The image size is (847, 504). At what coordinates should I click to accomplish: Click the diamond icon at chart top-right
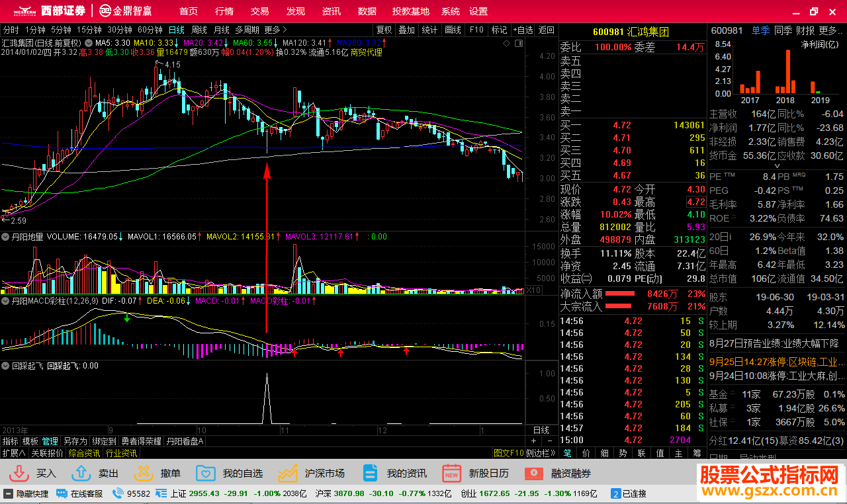[x=507, y=44]
